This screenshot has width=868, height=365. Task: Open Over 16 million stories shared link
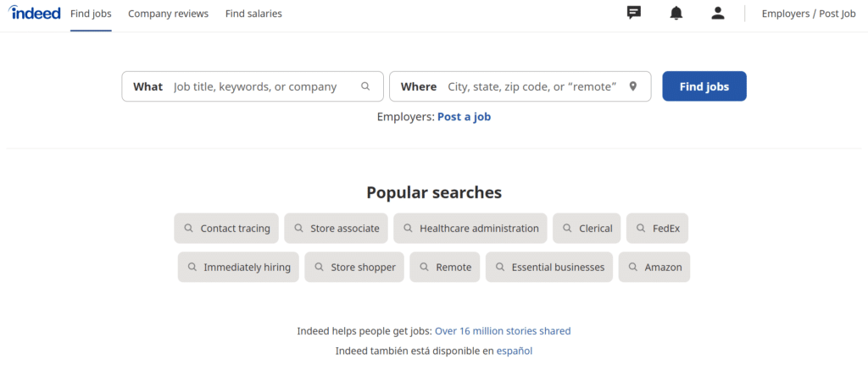tap(503, 331)
